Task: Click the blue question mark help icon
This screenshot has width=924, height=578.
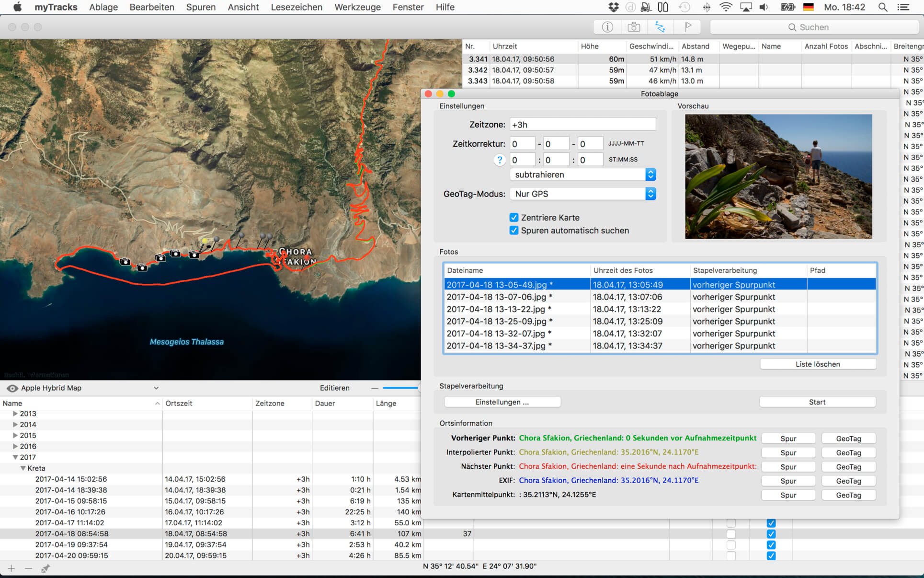Action: click(x=500, y=160)
